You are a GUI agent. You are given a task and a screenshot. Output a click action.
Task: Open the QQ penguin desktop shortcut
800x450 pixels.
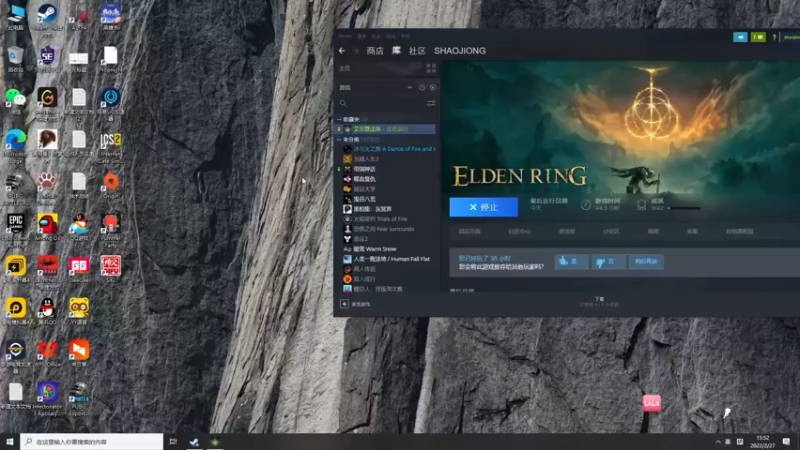(47, 312)
